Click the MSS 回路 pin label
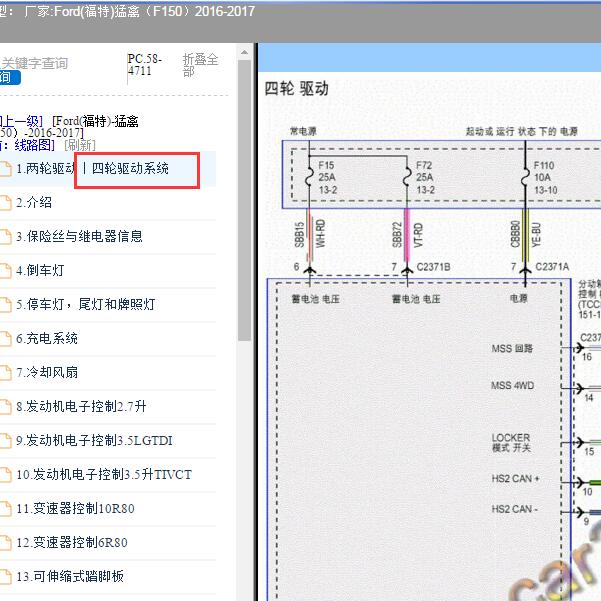This screenshot has height=601, width=601. click(512, 349)
